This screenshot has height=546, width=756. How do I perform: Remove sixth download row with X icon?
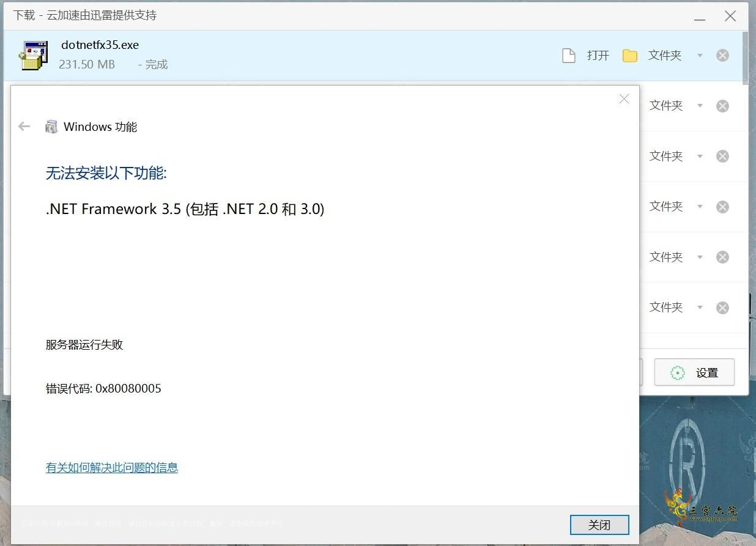pos(722,308)
